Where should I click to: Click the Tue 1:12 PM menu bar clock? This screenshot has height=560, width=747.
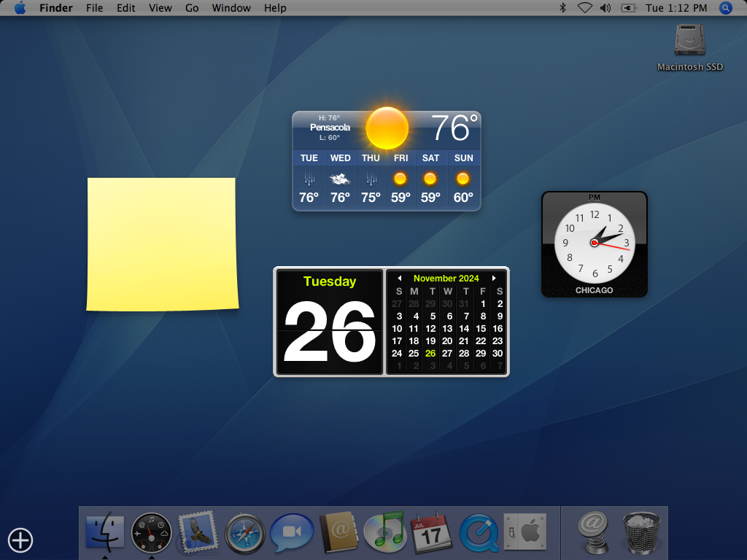click(x=676, y=8)
